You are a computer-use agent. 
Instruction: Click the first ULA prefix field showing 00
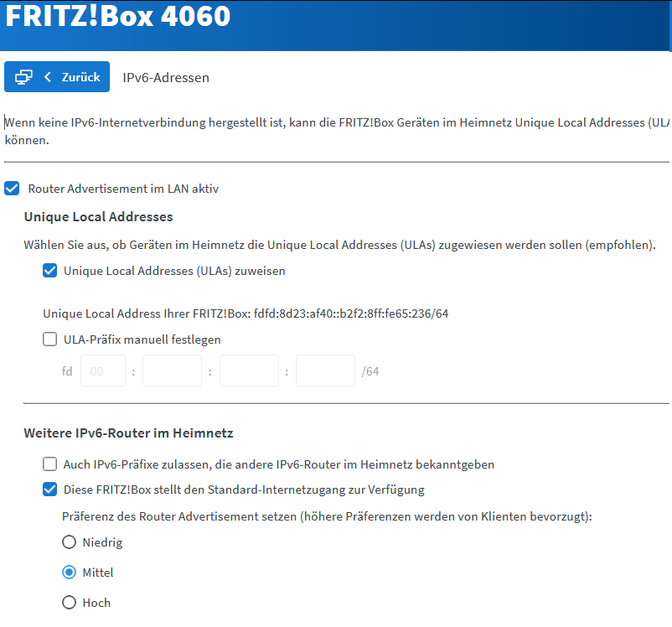103,370
